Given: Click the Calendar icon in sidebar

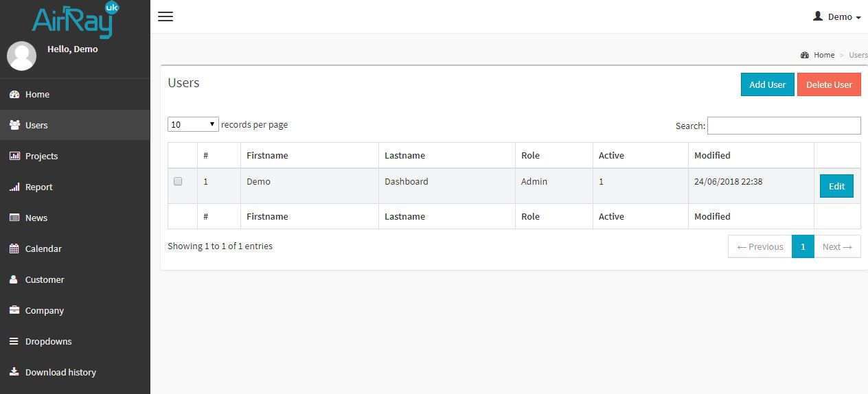Looking at the screenshot, I should tap(14, 248).
